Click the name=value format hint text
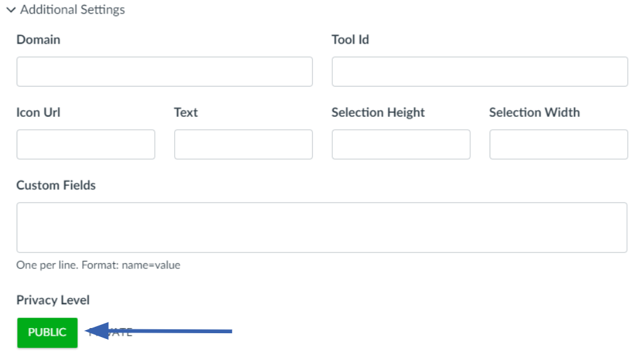 click(x=98, y=265)
